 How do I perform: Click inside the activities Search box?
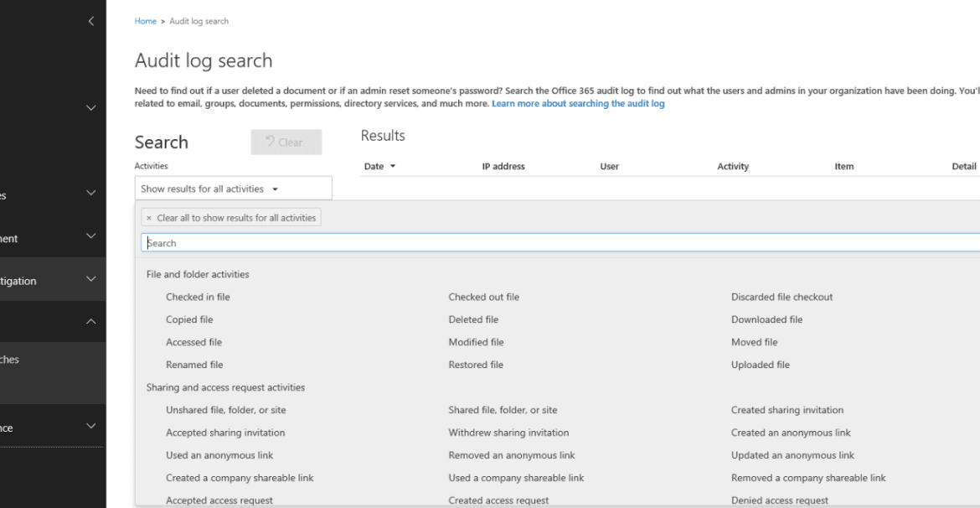click(335, 242)
